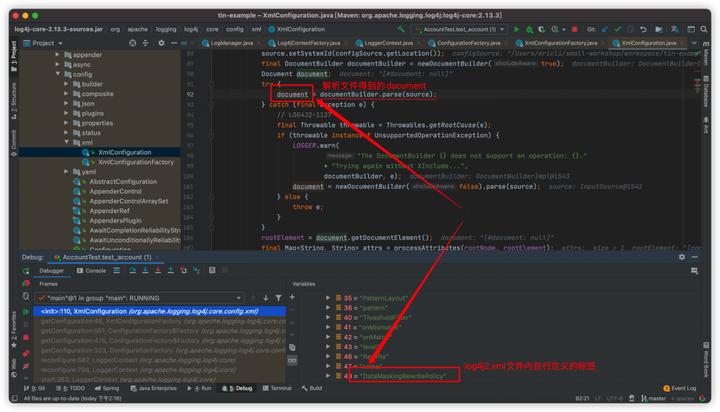Open the thread selector "main"@1 RUNNING dropdown
The height and width of the screenshot is (412, 720).
click(140, 298)
